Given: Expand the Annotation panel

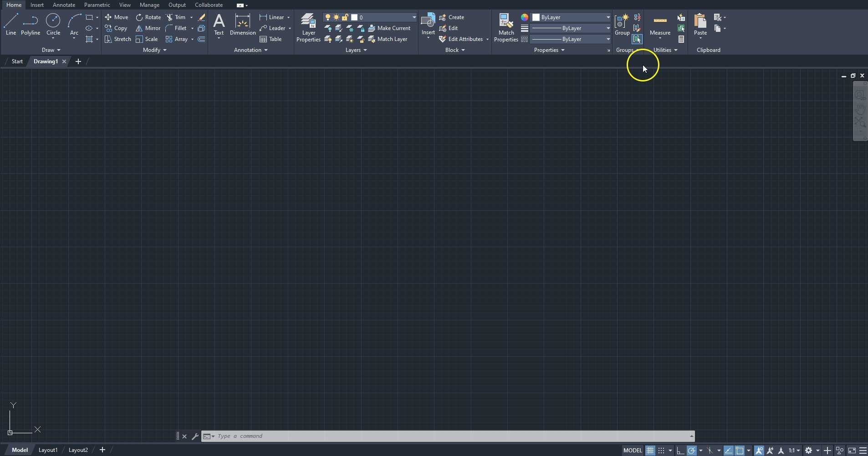Looking at the screenshot, I should [250, 50].
